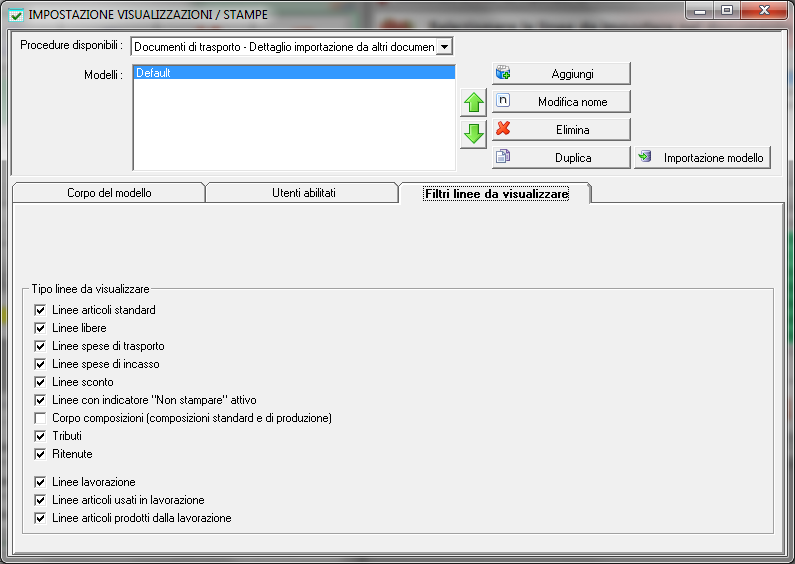
Task: Toggle the Linee libere checkbox
Action: [40, 328]
